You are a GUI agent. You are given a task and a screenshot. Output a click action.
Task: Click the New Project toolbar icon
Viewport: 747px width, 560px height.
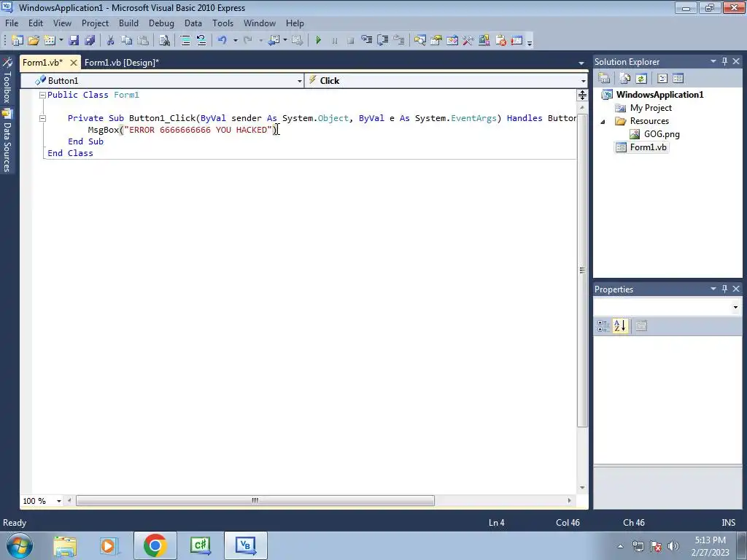click(18, 41)
